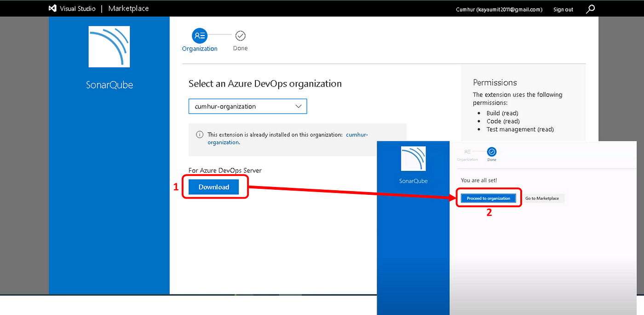Click the Go to Marketplace button
This screenshot has height=315, width=644.
coord(542,198)
